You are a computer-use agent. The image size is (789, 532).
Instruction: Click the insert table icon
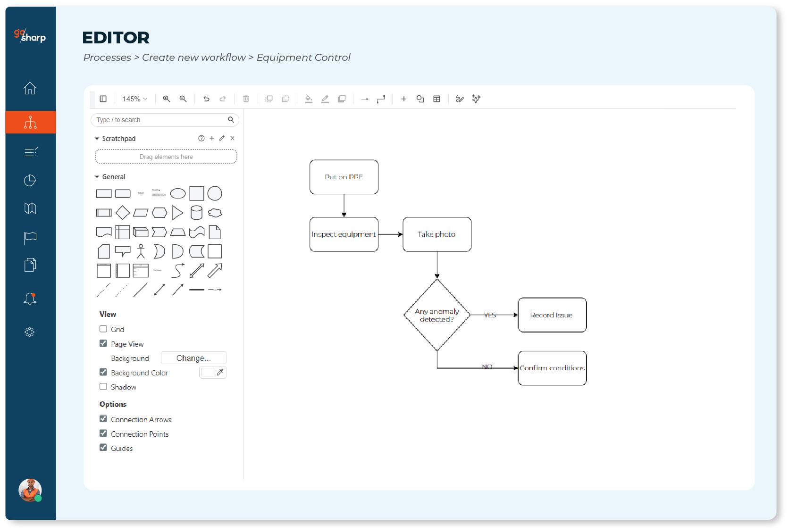[x=436, y=99]
